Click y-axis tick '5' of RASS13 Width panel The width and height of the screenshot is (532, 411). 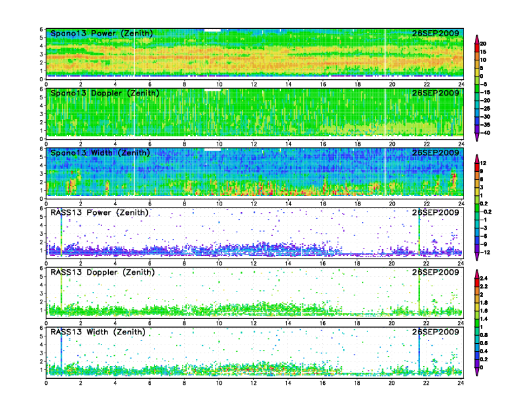pos(42,336)
